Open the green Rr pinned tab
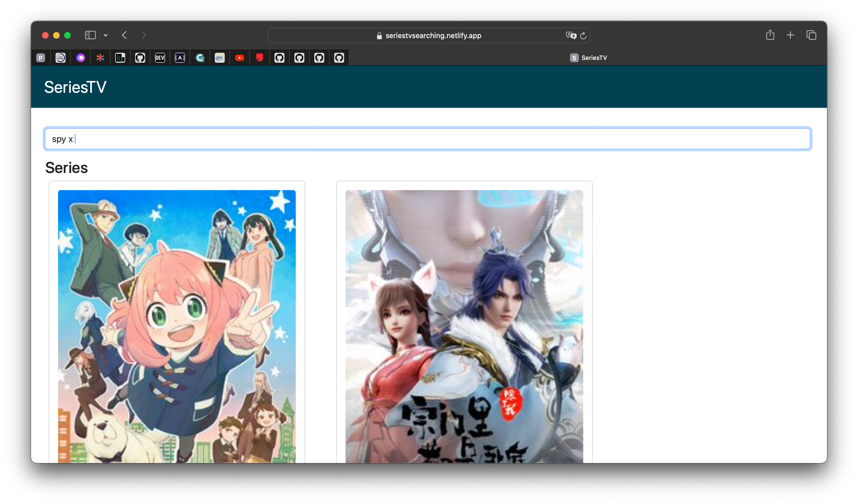The image size is (858, 504). point(120,58)
